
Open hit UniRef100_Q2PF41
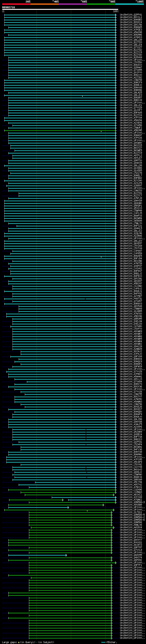click(131, 15)
